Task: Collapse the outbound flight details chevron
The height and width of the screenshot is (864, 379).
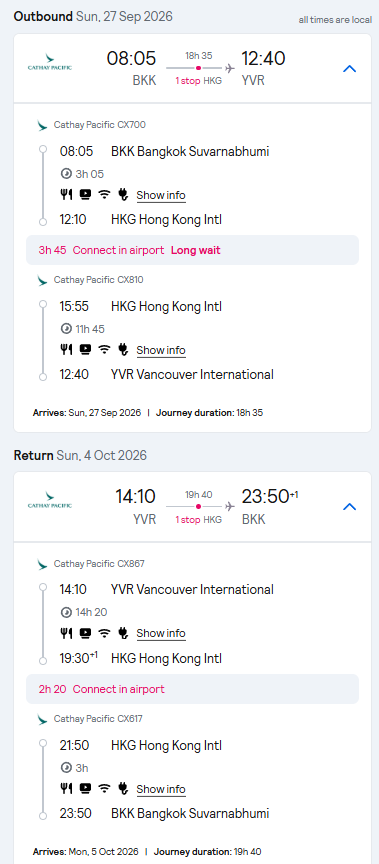Action: pos(350,69)
